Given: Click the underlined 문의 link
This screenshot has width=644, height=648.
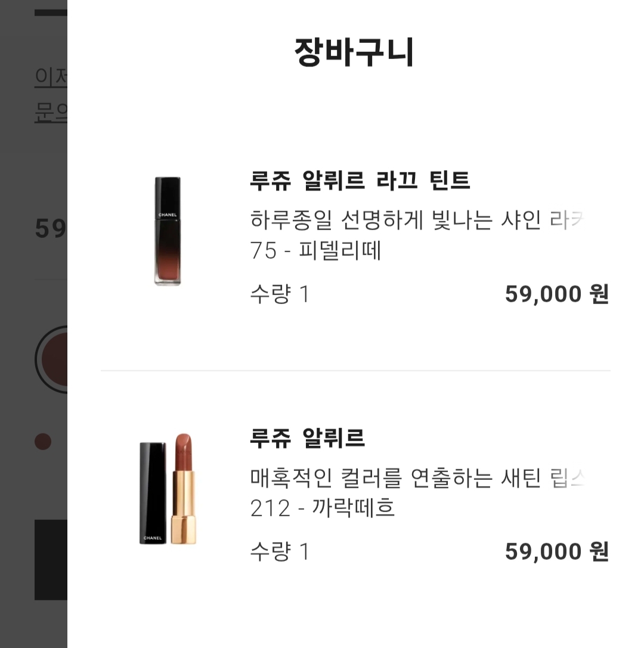Looking at the screenshot, I should pos(51,112).
